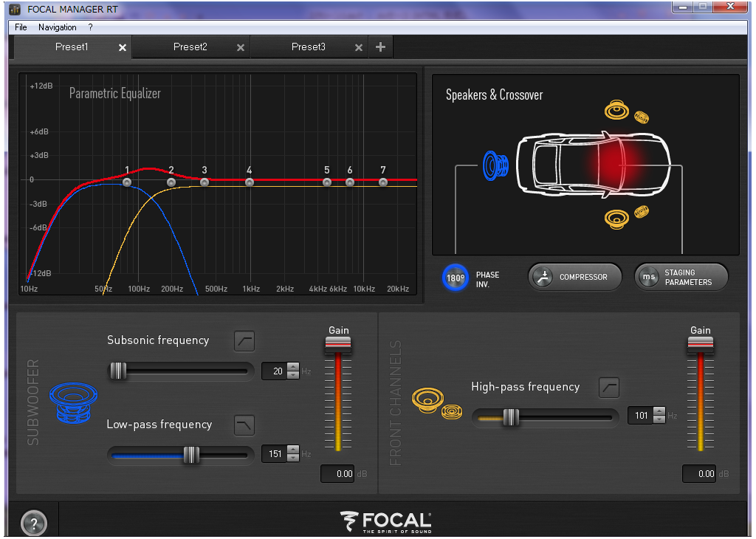The image size is (756, 539).
Task: Click the Low-pass frequency slider handle
Action: (191, 455)
